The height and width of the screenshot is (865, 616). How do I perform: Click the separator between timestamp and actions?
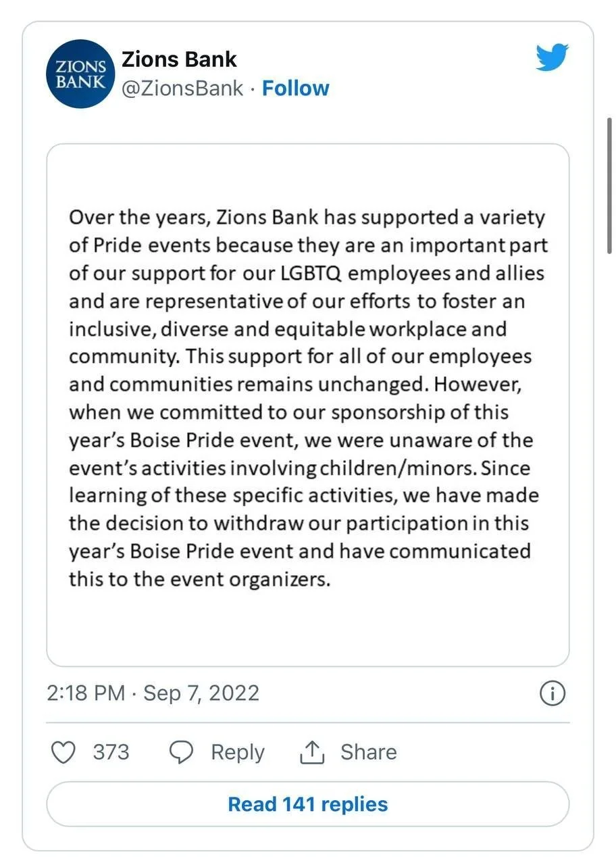click(307, 722)
